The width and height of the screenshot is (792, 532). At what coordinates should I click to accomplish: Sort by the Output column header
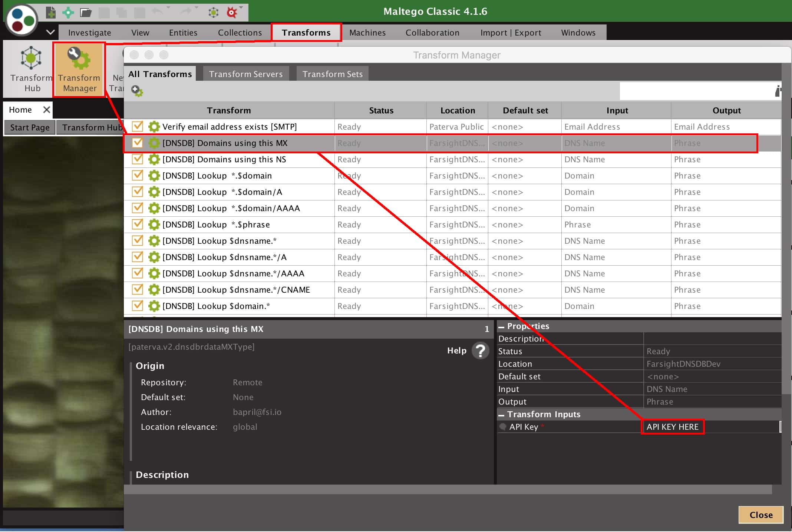[x=726, y=110]
